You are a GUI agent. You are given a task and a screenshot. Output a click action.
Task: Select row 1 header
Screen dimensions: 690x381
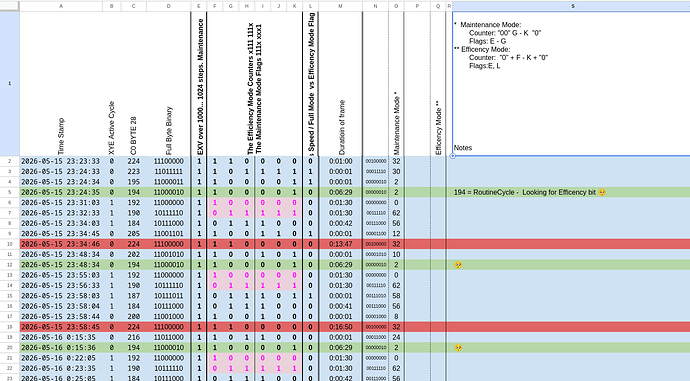10,83
